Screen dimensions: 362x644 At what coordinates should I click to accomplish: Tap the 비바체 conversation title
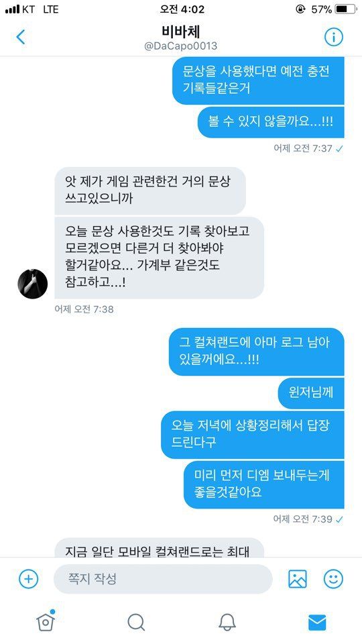coord(180,32)
